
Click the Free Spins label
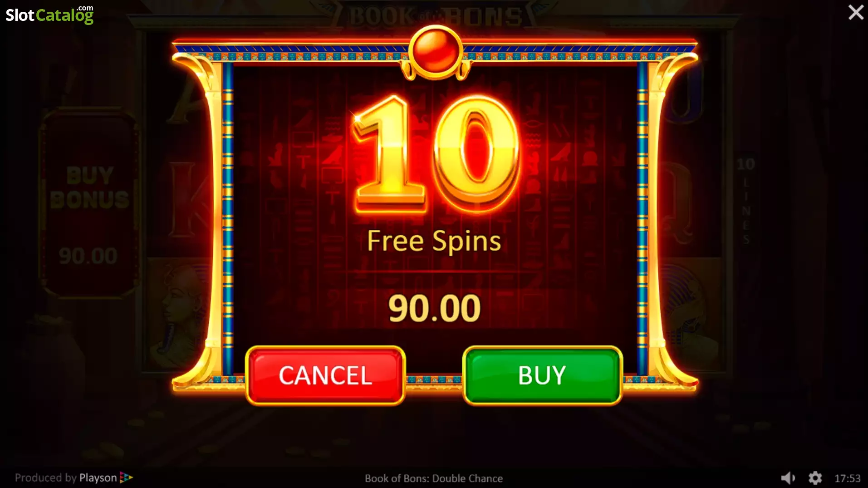click(434, 241)
